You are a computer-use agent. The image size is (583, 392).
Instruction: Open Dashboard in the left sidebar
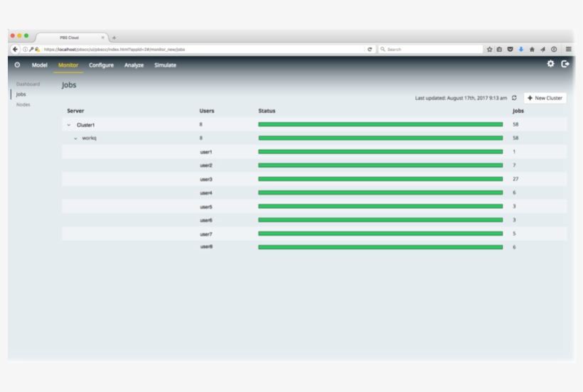click(x=28, y=84)
